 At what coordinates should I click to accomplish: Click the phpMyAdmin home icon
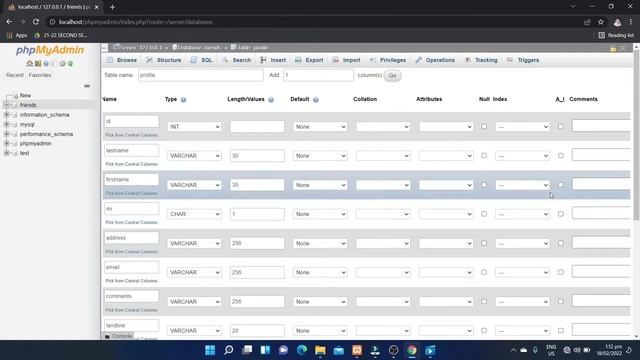(29, 64)
